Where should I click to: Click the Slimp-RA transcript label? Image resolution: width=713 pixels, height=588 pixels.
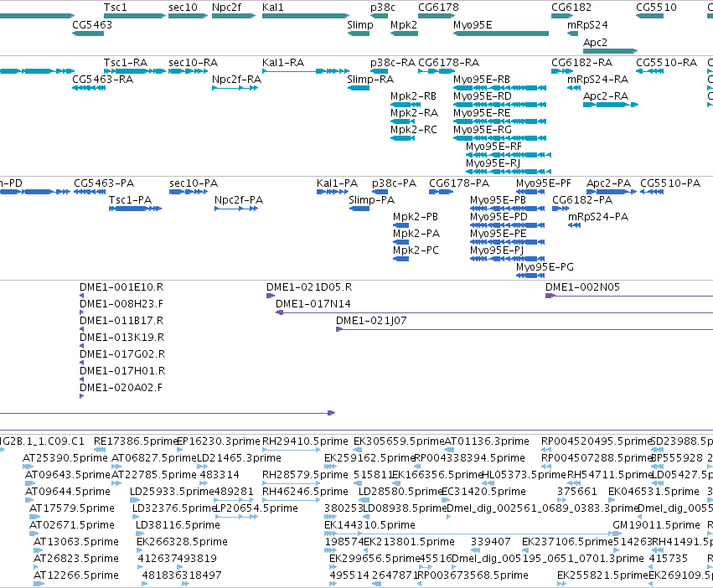(370, 79)
